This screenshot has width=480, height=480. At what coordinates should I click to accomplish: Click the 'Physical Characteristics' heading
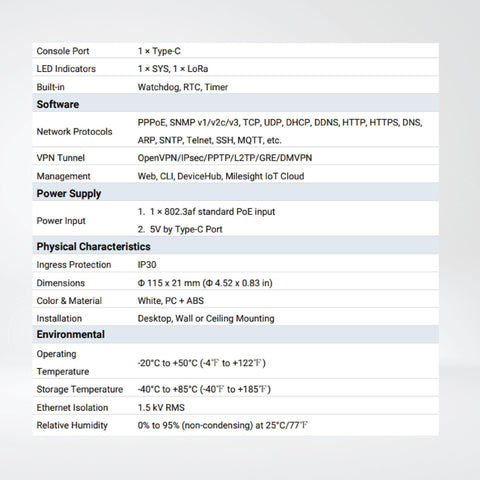pos(93,247)
